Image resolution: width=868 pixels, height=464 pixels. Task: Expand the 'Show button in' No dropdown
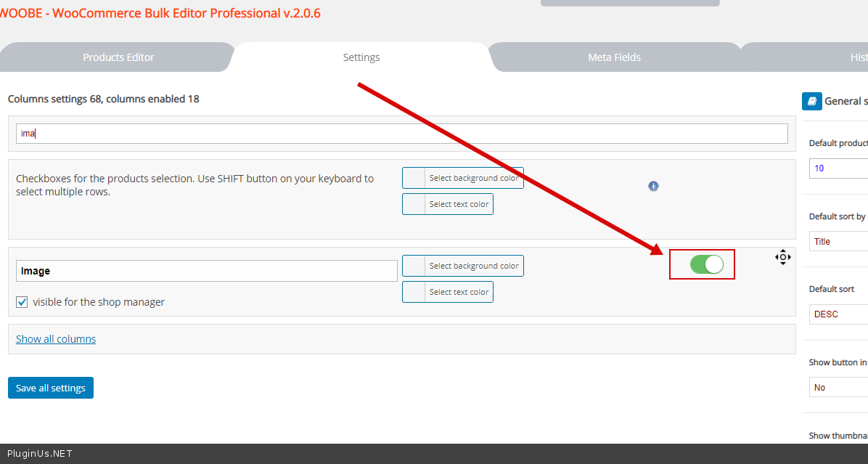(x=838, y=387)
